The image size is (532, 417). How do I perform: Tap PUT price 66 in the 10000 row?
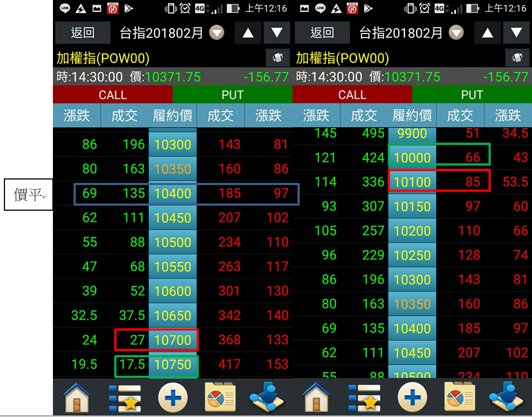(473, 157)
